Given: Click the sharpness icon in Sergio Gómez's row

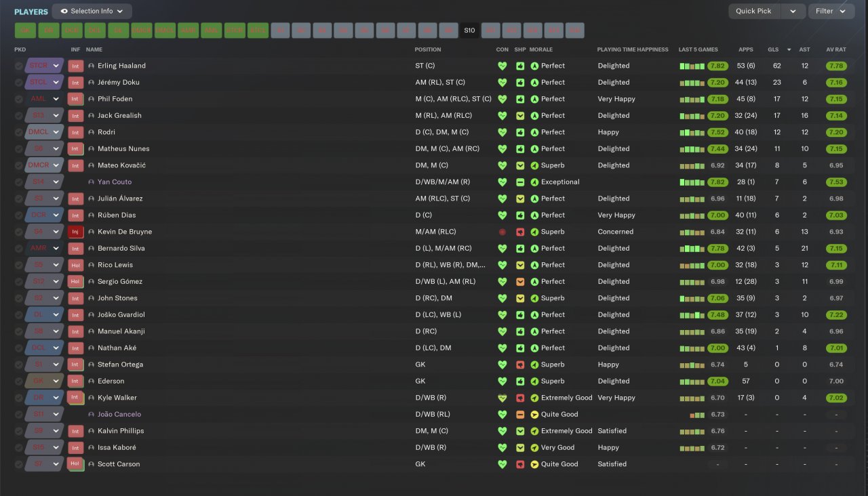Looking at the screenshot, I should (520, 281).
